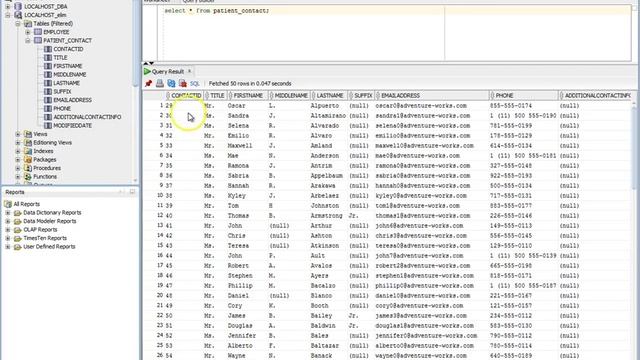Expand Data Modeler Reports
The width and height of the screenshot is (640, 360).
8,221
